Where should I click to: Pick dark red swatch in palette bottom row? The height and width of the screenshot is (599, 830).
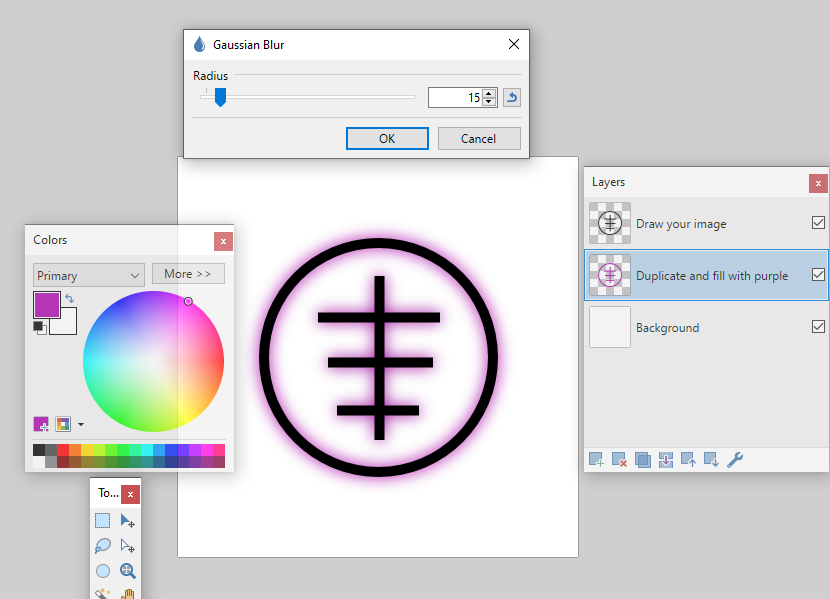pyautogui.click(x=63, y=462)
